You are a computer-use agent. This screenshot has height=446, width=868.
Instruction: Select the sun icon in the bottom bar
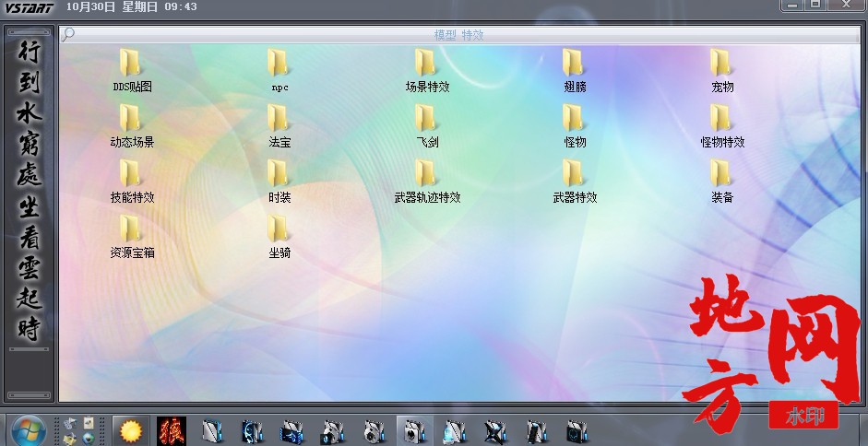[131, 431]
